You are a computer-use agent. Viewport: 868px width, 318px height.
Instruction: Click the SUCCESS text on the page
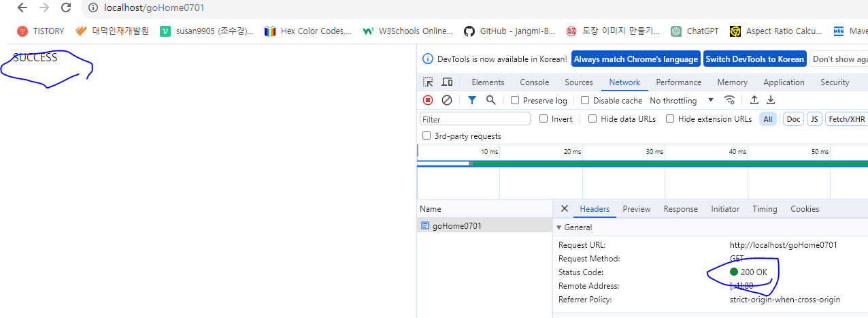[35, 58]
